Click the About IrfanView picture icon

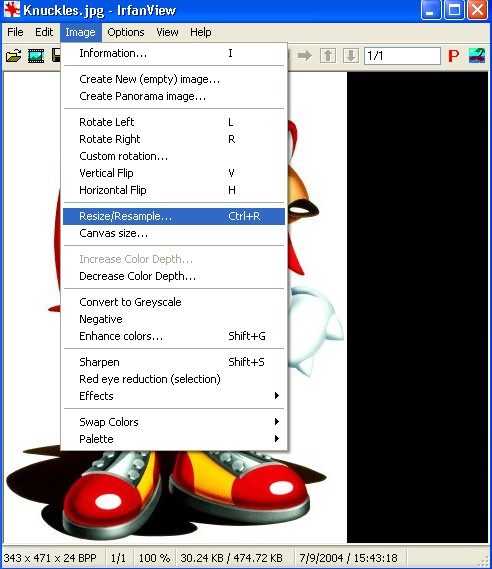(x=477, y=56)
